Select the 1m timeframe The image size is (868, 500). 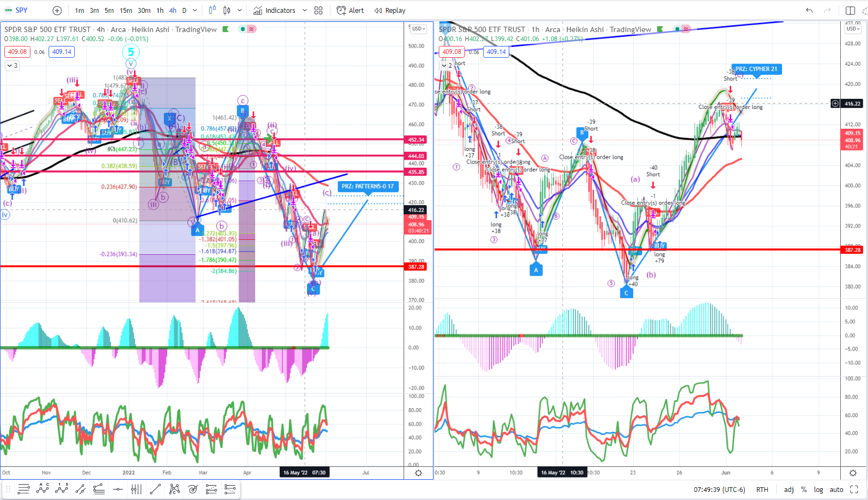pyautogui.click(x=80, y=10)
